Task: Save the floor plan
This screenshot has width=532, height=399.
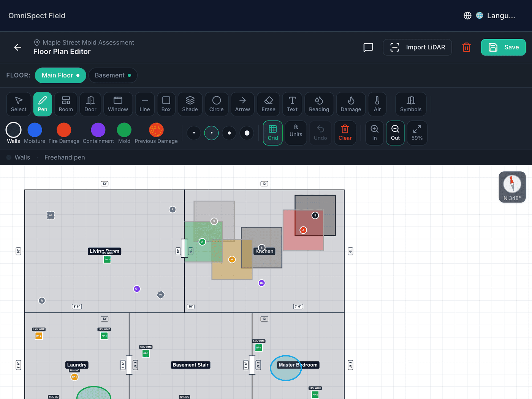Action: point(503,47)
